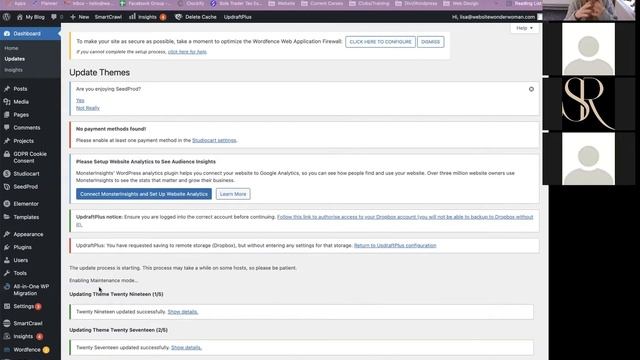Click the Projects pin icon
Image resolution: width=640 pixels, height=360 pixels.
pyautogui.click(x=7, y=141)
